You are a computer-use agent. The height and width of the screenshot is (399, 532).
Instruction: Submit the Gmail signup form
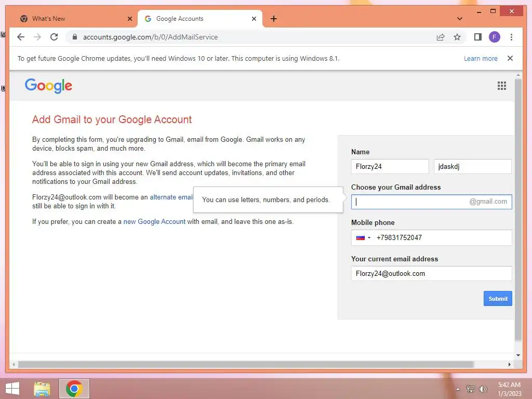(498, 299)
